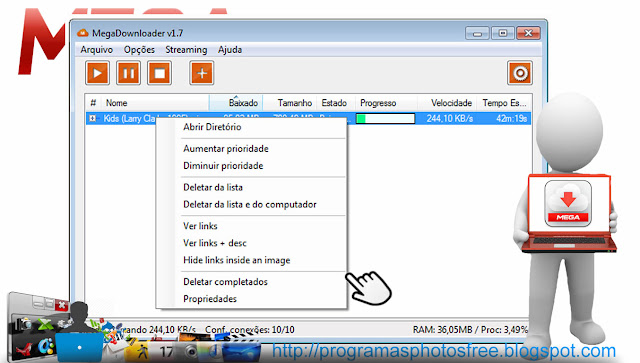Viewport: 640px width, 363px height.
Task: Pause downloads with the pause button
Action: coord(129,73)
